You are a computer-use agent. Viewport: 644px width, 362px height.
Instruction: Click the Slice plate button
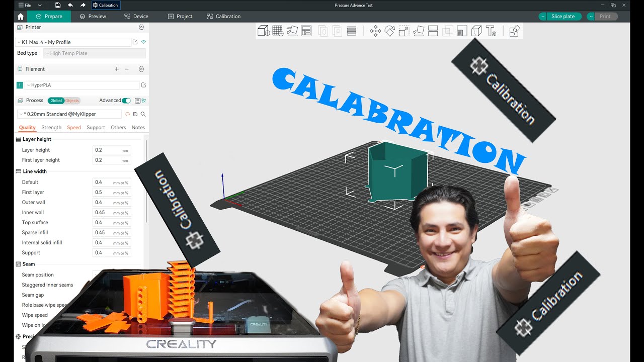tap(564, 16)
